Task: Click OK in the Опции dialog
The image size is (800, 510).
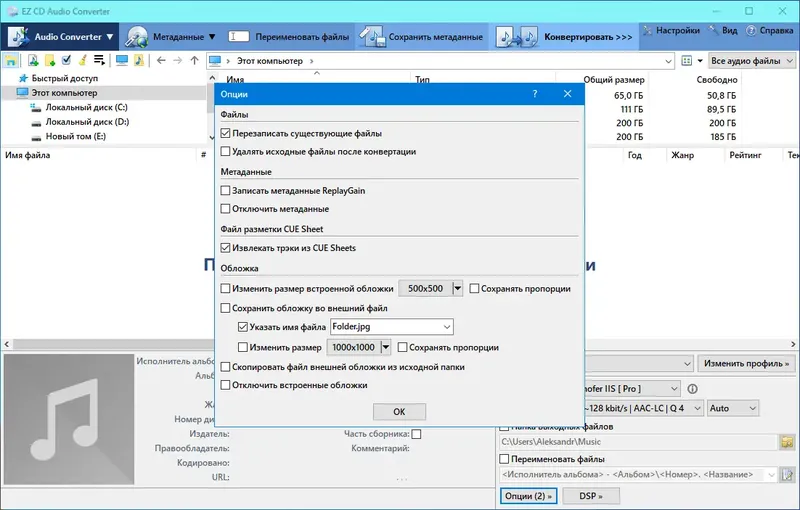Action: click(399, 412)
